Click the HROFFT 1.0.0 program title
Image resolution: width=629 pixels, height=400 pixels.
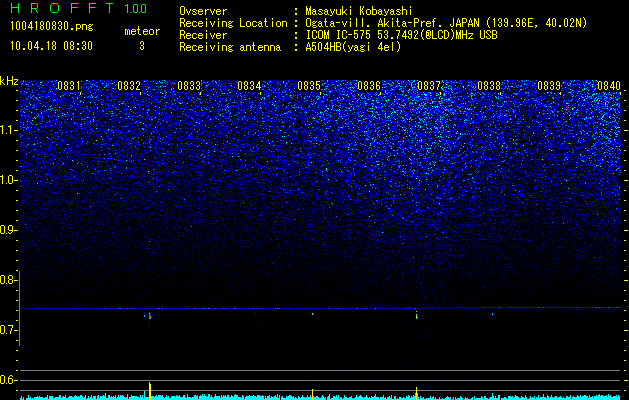click(79, 8)
